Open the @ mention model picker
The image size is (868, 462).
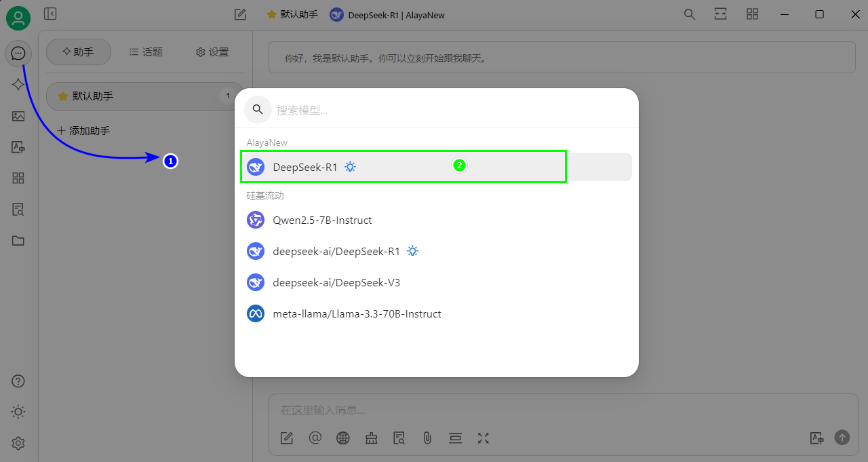tap(315, 438)
